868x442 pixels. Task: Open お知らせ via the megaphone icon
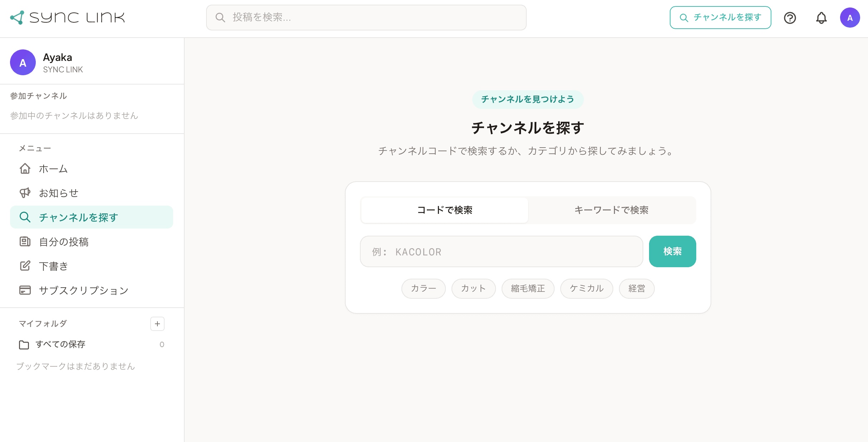click(24, 193)
